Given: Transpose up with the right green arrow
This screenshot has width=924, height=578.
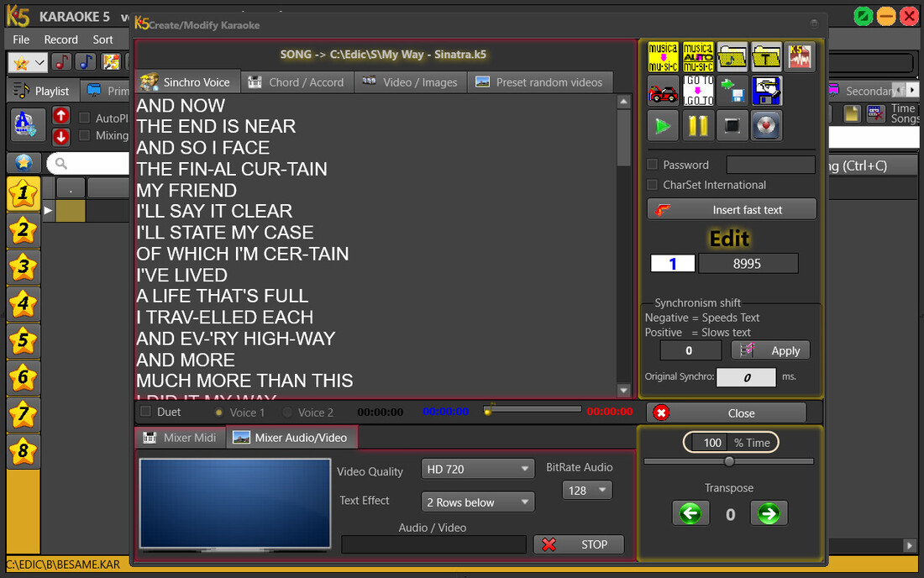Looking at the screenshot, I should pos(769,513).
